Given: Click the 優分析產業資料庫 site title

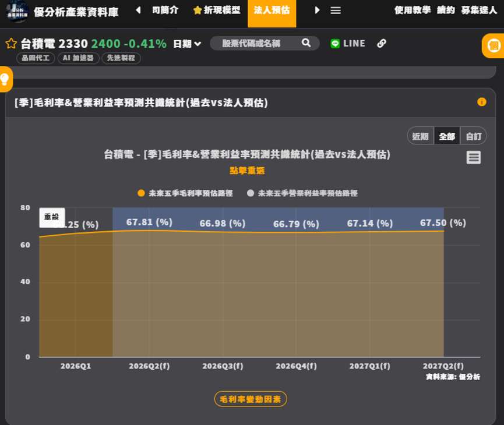Looking at the screenshot, I should [x=76, y=12].
